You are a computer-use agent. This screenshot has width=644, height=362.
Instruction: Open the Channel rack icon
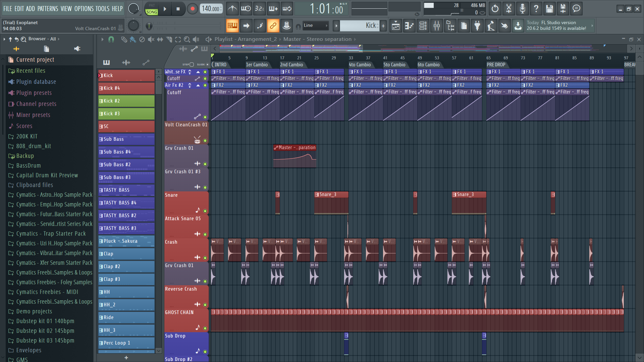click(423, 26)
